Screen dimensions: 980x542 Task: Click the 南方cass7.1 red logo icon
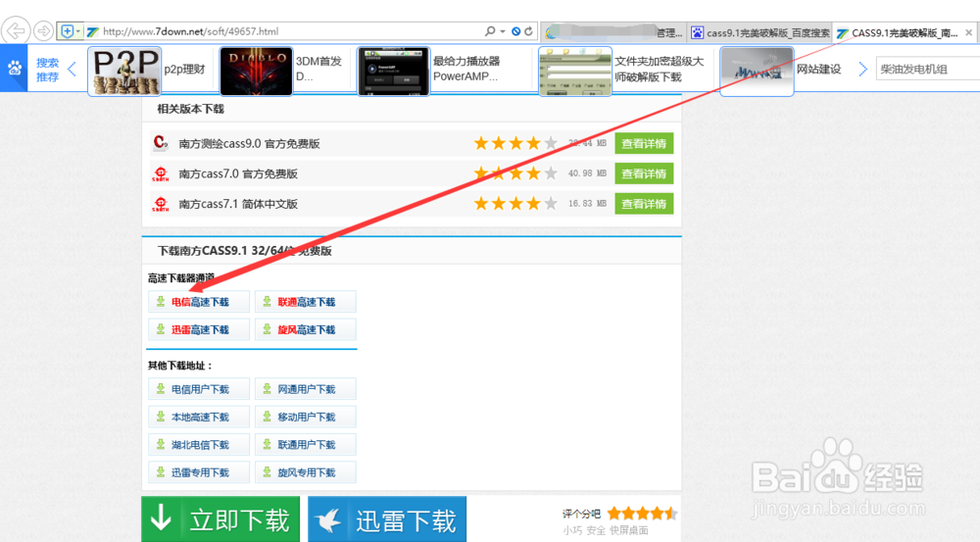click(x=161, y=204)
